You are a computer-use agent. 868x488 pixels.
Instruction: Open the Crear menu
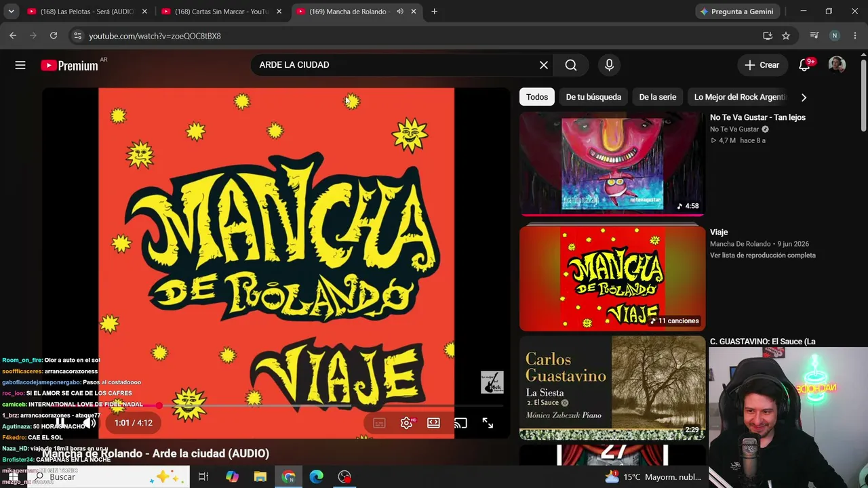click(x=762, y=65)
